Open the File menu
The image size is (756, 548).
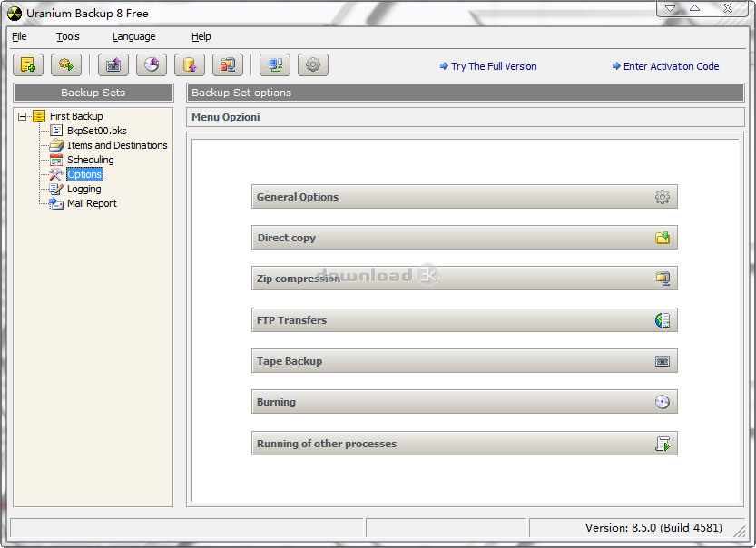point(19,36)
